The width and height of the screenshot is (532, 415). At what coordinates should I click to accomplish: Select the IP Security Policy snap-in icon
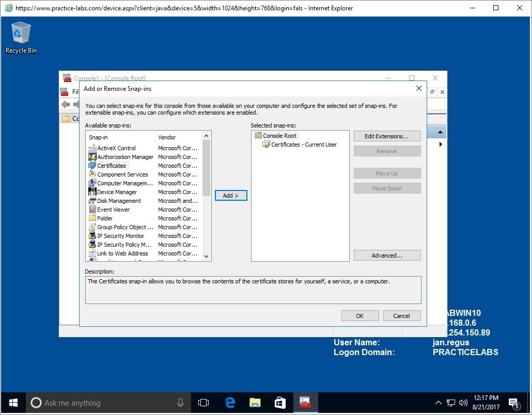click(x=92, y=245)
